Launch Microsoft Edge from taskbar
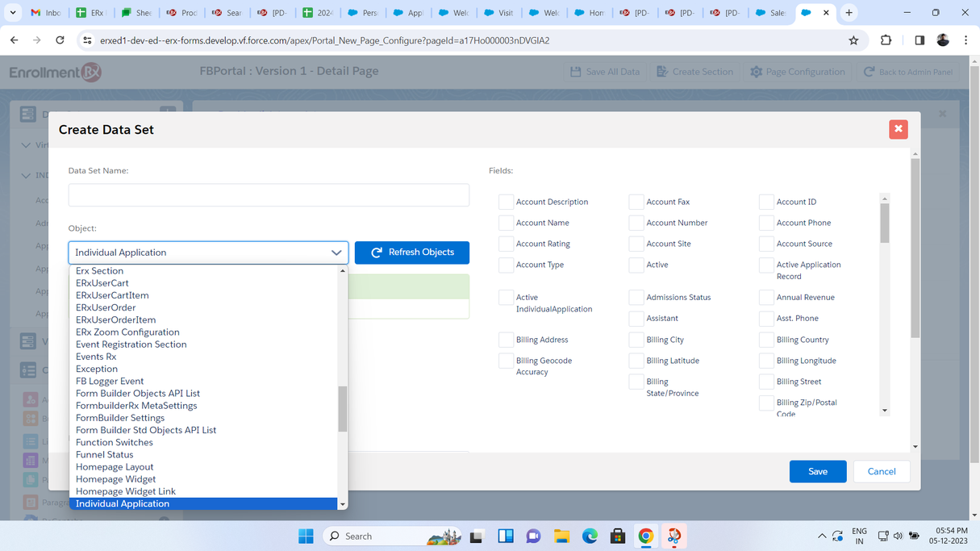This screenshot has width=980, height=551. click(x=590, y=536)
